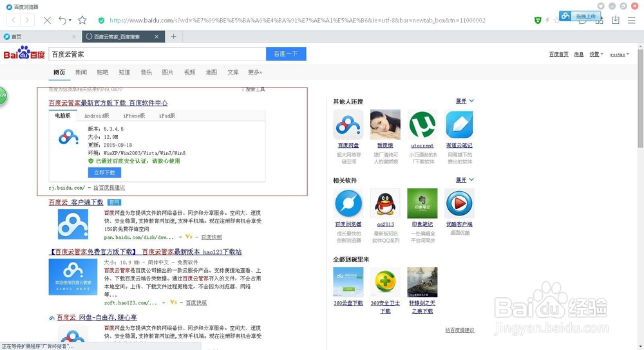Click the green T shield extension icon
This screenshot has height=350, width=644.
[538, 20]
